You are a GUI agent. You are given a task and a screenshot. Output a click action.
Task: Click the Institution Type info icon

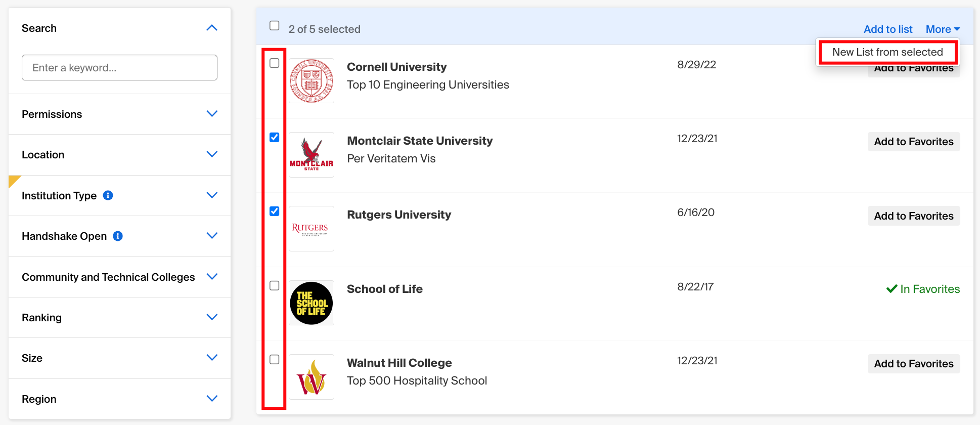point(108,195)
